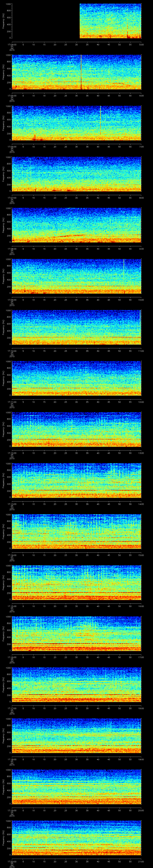This screenshot has height=868, width=153.
Task: Click the 17:15:00 start time label
Action: [12, 606]
